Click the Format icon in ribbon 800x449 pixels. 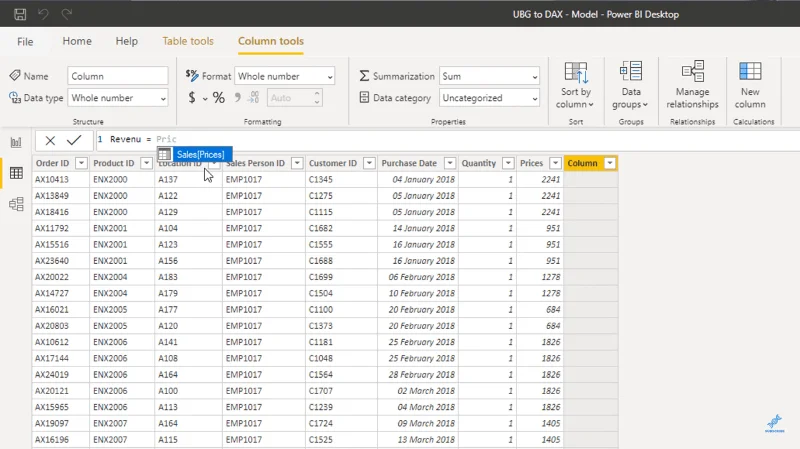click(192, 76)
